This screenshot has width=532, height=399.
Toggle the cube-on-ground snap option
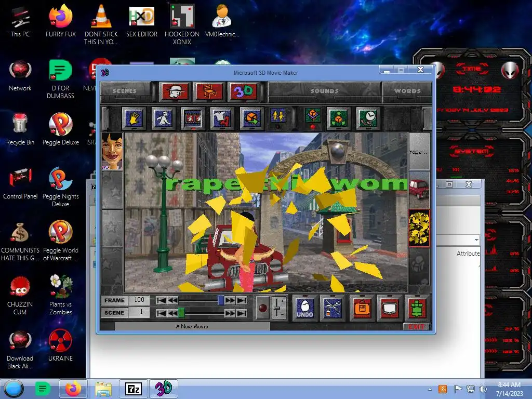pyautogui.click(x=313, y=116)
